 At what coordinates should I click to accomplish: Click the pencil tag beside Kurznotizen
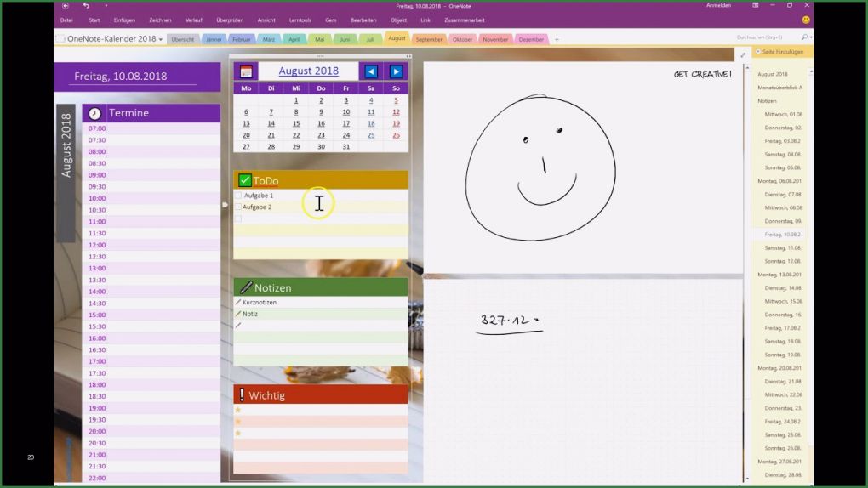point(238,302)
